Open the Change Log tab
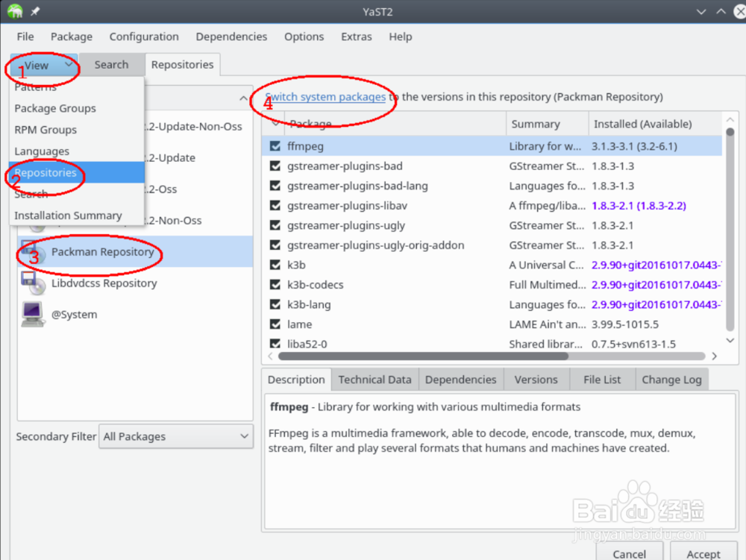The height and width of the screenshot is (560, 746). click(x=672, y=380)
